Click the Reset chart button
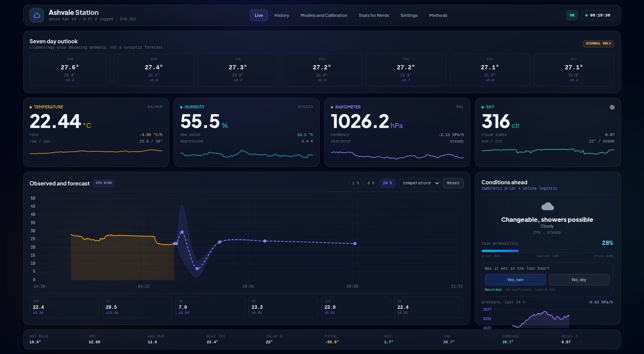Viewport: 644px width, 354px height. click(x=453, y=183)
